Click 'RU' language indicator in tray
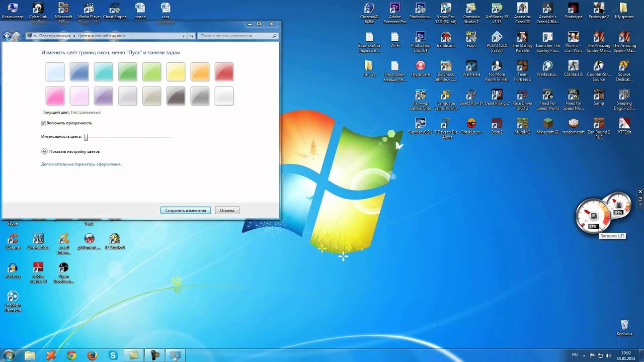The height and width of the screenshot is (362, 644). click(x=575, y=355)
